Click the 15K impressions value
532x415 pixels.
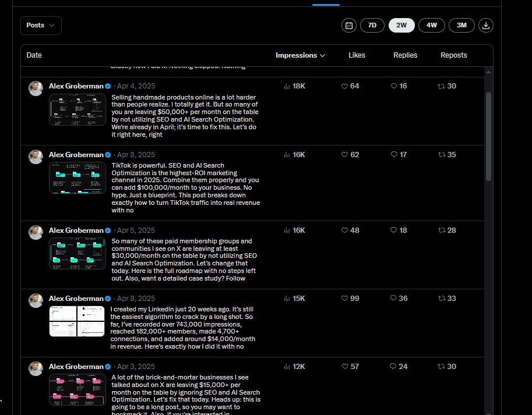(298, 299)
